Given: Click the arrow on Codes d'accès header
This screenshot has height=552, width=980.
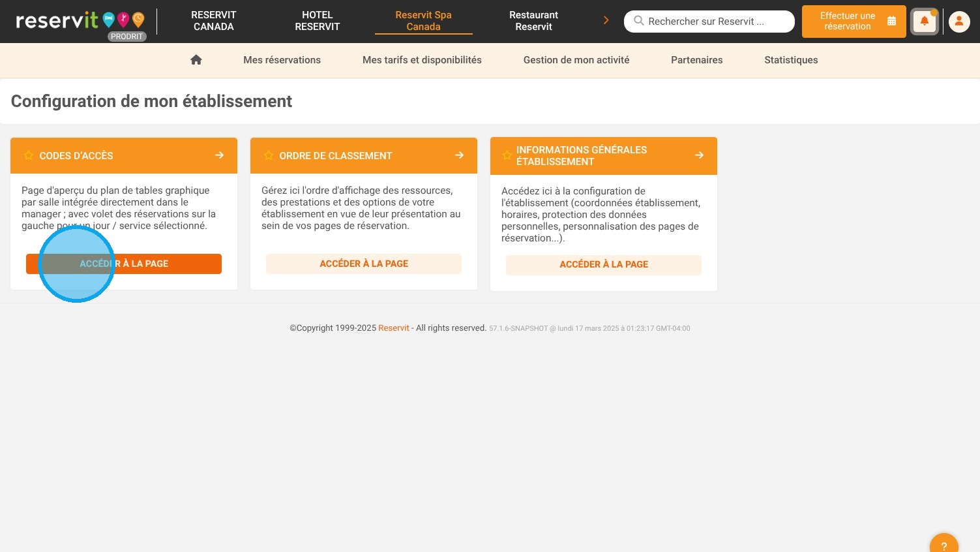Looking at the screenshot, I should 219,155.
